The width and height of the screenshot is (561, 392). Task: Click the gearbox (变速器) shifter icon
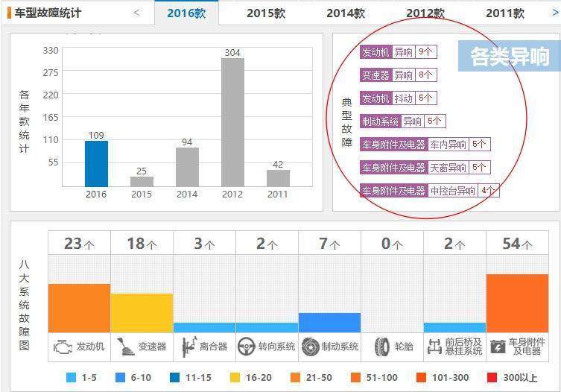click(126, 347)
